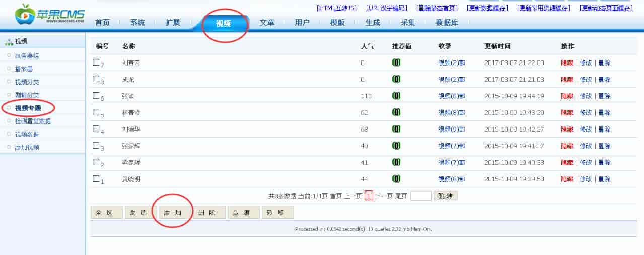Click green 推荐值 icon in 黄晓明 row
644x255 pixels.
tap(396, 179)
